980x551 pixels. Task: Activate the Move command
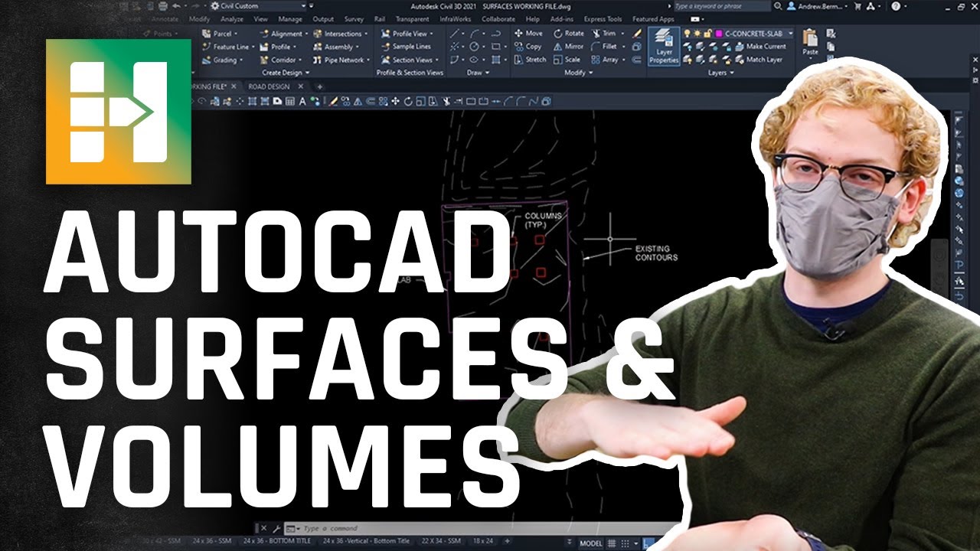pos(528,34)
